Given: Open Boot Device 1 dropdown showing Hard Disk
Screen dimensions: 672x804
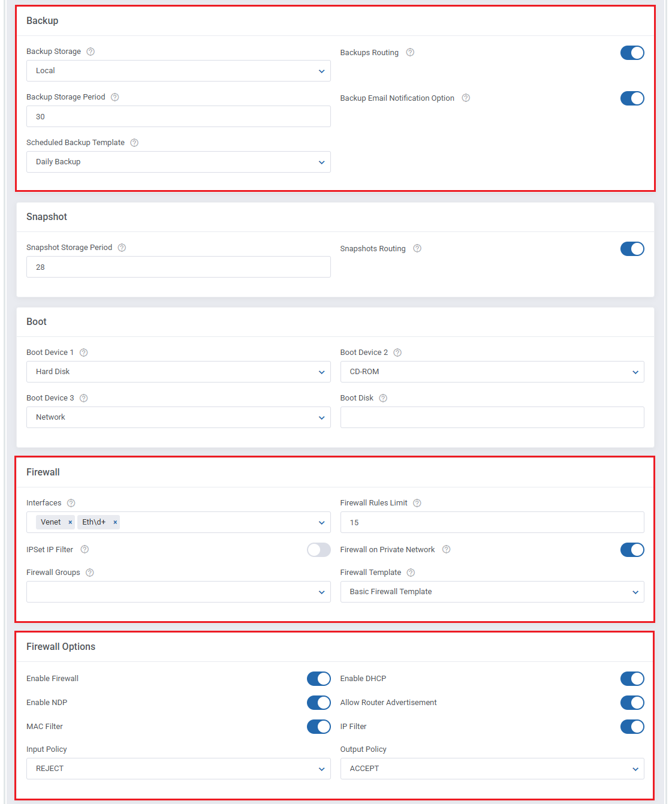Looking at the screenshot, I should pyautogui.click(x=178, y=372).
